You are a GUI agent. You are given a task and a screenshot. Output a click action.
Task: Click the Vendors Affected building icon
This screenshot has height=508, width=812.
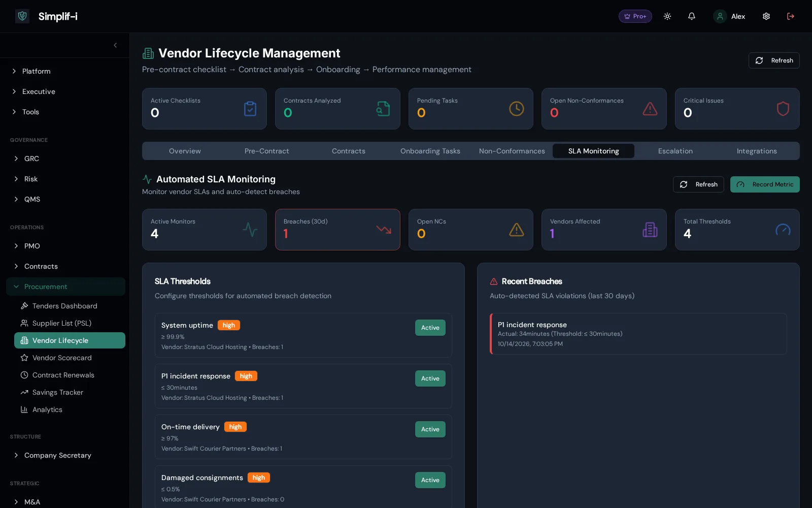[x=650, y=230]
